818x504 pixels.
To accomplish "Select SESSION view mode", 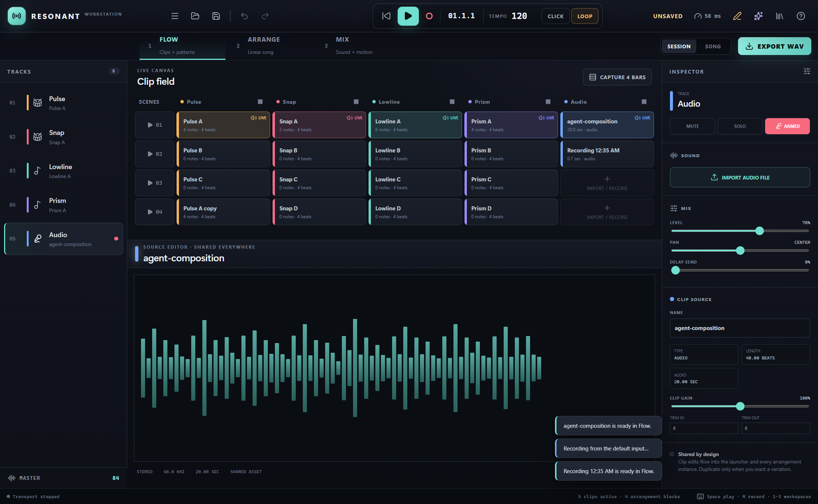I will [x=679, y=46].
